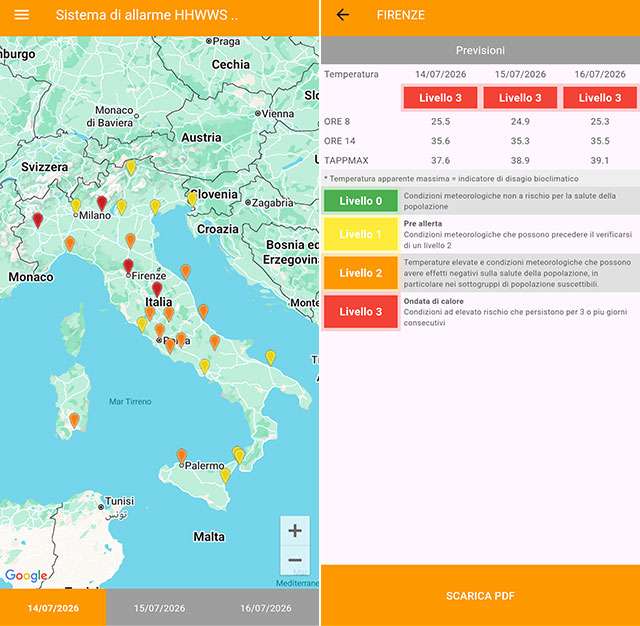Click the 15/07/2026 column header in forecast table
The height and width of the screenshot is (626, 640).
520,74
